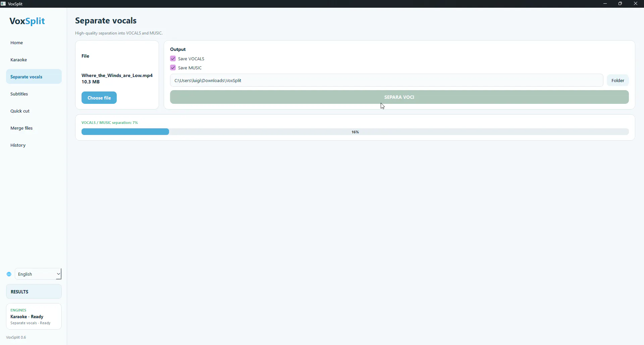Open the Subtitles section
This screenshot has height=345, width=644.
tap(34, 94)
